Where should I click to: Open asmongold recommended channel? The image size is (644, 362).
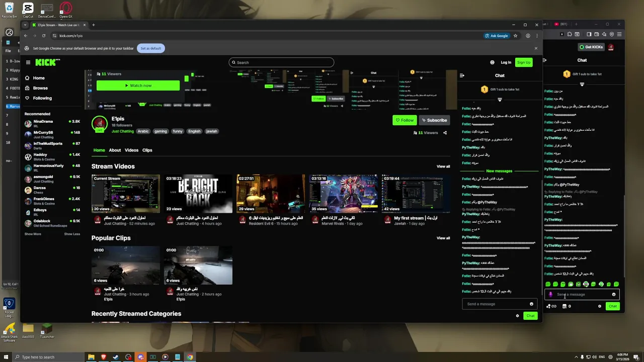[x=52, y=178]
